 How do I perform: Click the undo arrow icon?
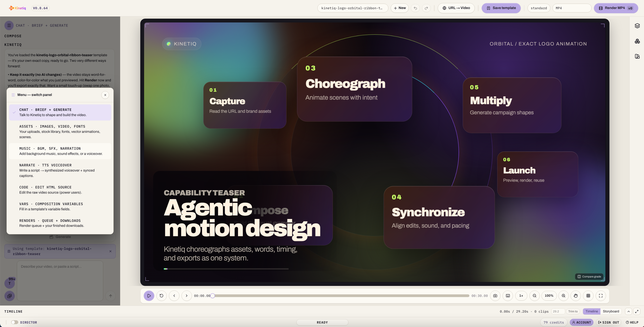[x=415, y=8]
